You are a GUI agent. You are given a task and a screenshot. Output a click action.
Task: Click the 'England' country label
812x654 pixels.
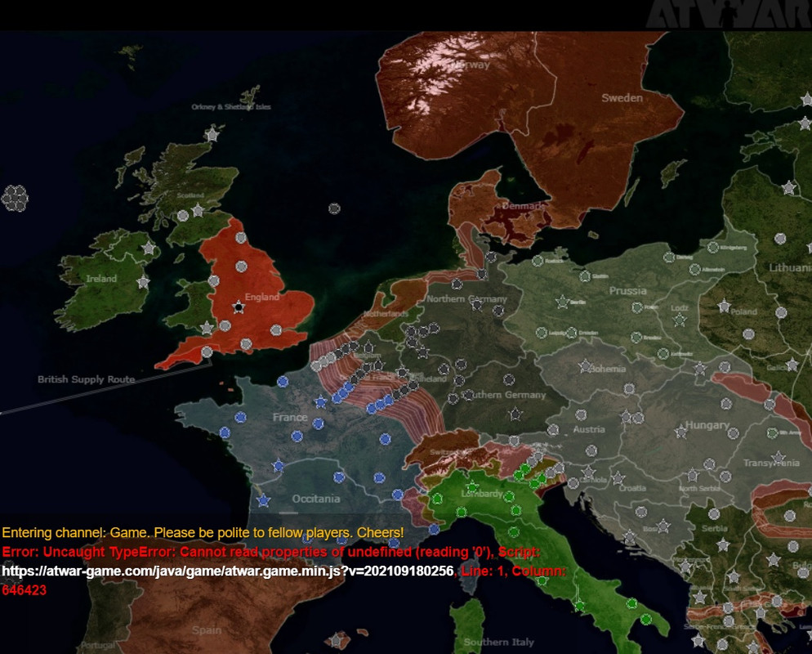pos(262,297)
